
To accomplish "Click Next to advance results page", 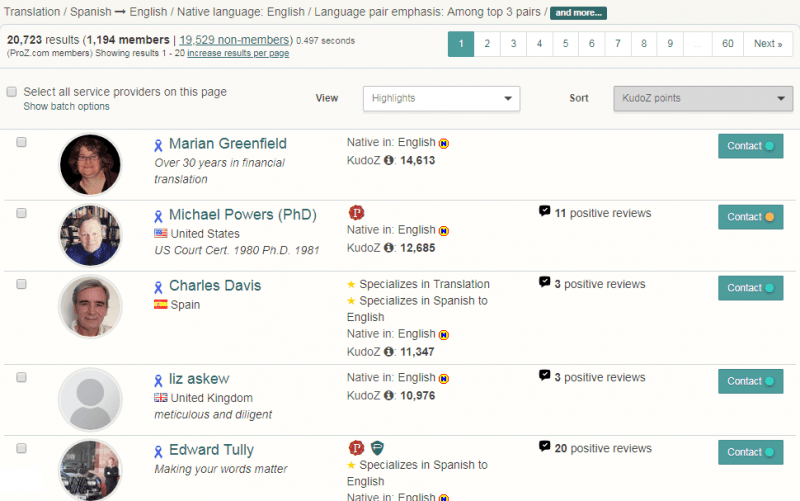I will [768, 44].
